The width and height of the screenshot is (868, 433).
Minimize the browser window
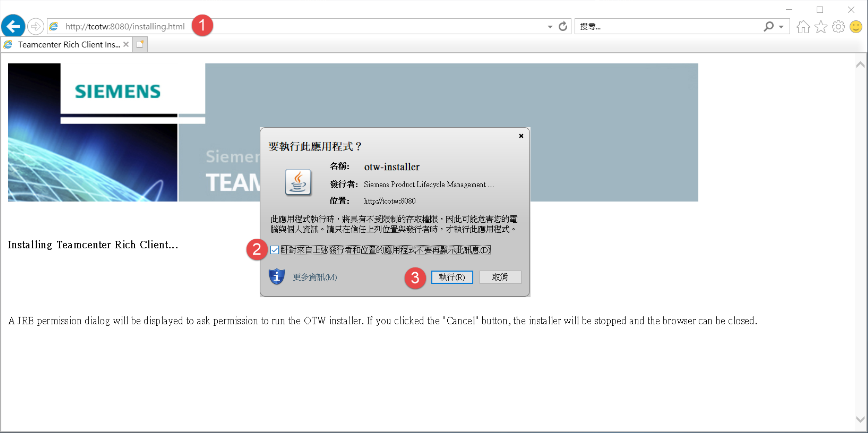pos(789,9)
